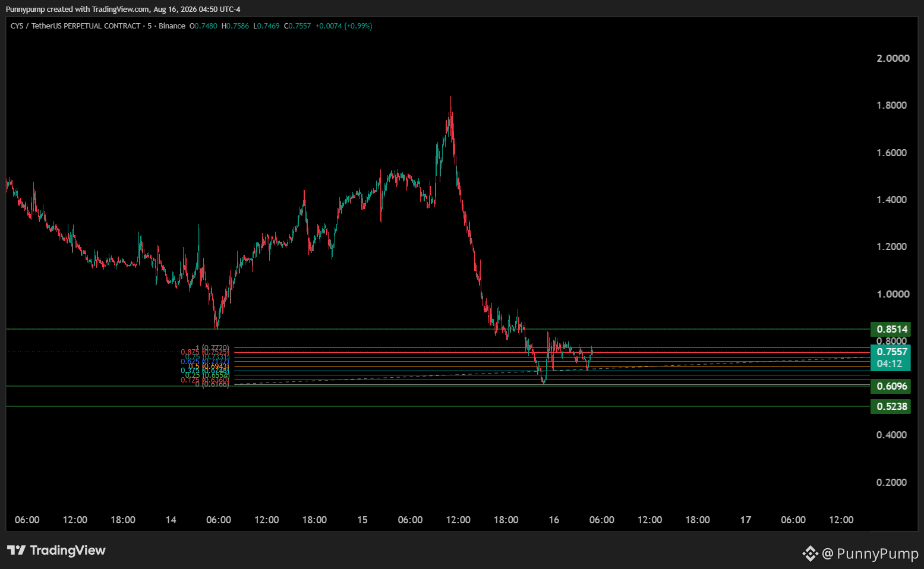Screen dimensions: 924x569
Task: Click the close value C0.7557
Action: [x=298, y=26]
